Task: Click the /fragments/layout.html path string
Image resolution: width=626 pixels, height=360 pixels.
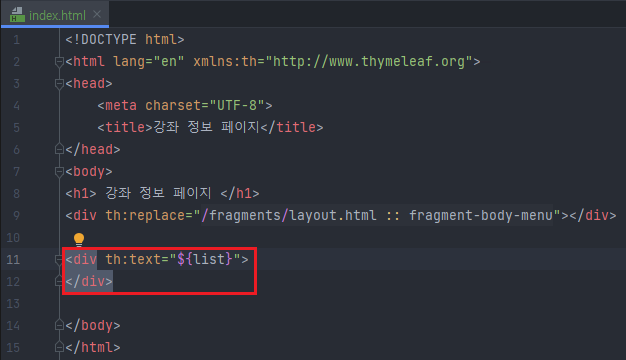Action: 289,216
